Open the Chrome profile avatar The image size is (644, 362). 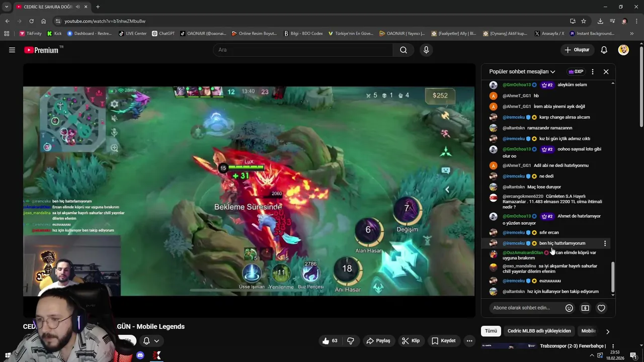click(x=624, y=21)
